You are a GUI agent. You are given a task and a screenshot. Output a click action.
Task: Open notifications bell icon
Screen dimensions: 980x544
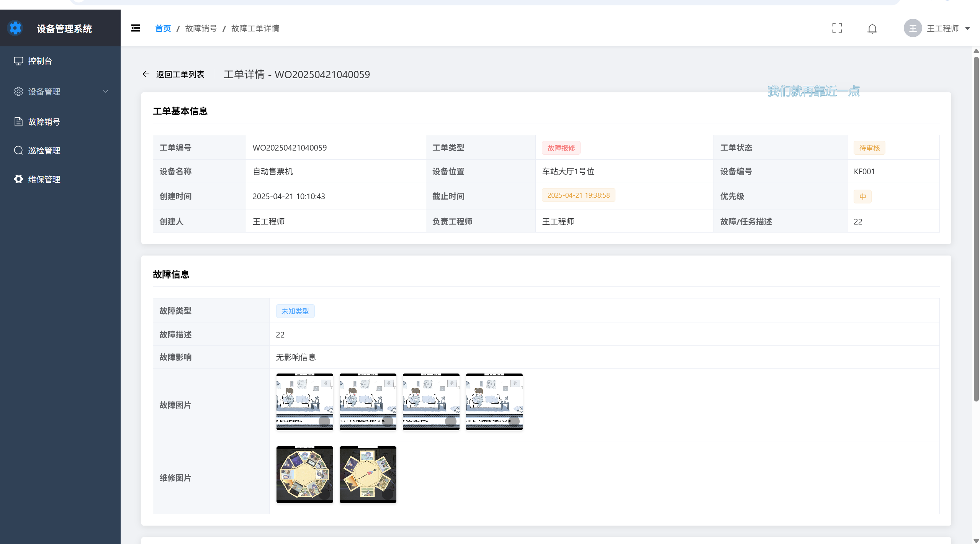(x=872, y=28)
